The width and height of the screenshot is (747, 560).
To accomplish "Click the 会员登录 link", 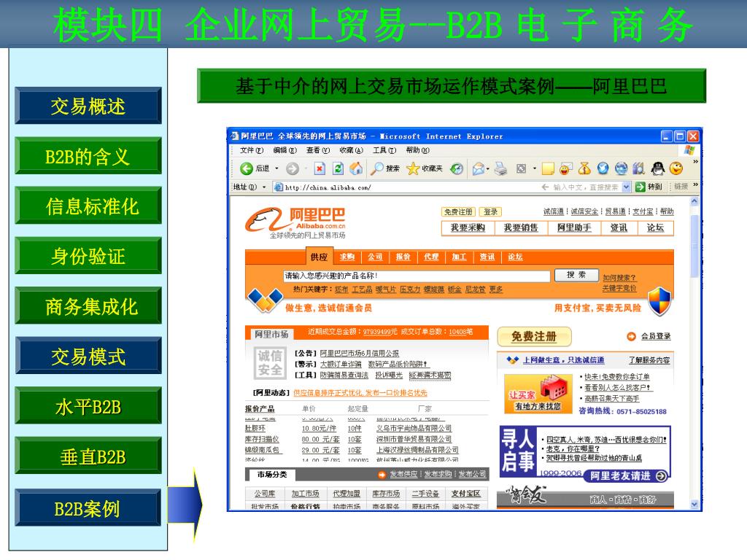I will point(656,336).
